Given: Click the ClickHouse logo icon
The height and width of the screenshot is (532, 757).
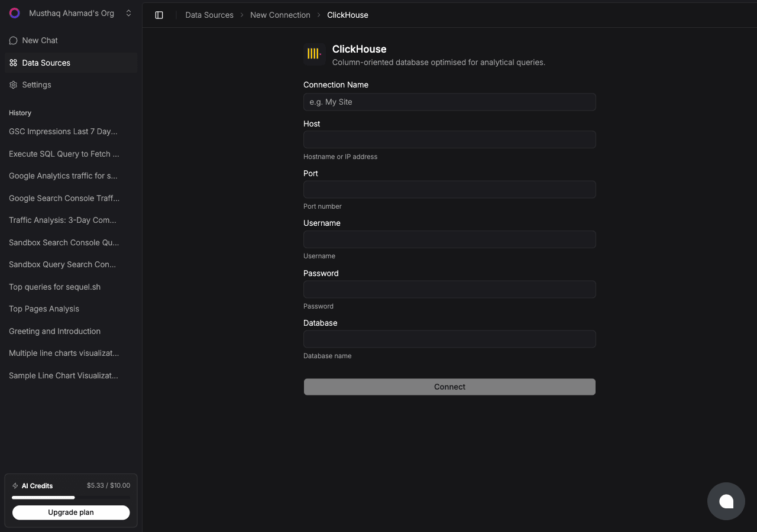Looking at the screenshot, I should coord(314,54).
